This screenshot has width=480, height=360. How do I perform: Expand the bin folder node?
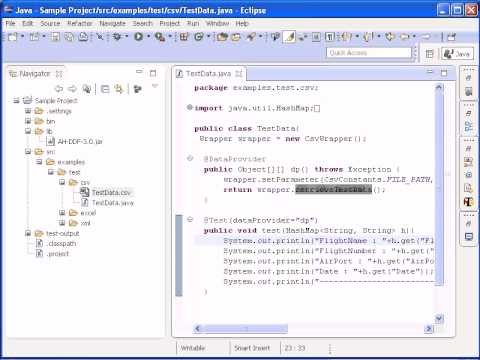pos(28,121)
